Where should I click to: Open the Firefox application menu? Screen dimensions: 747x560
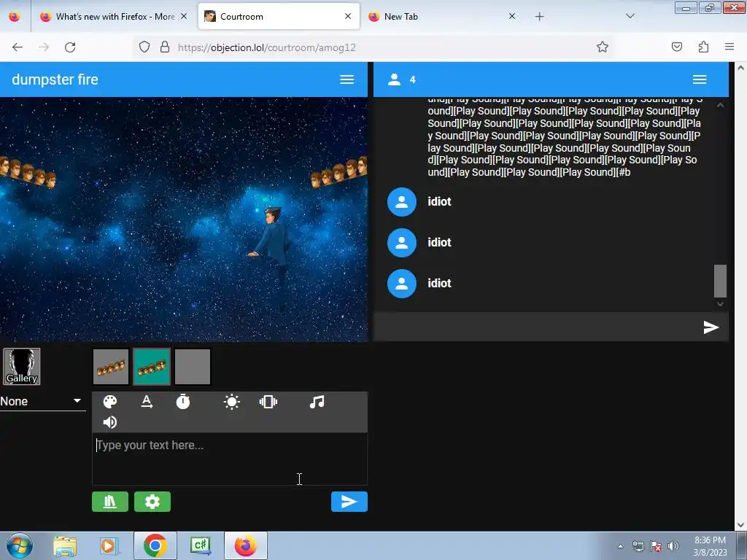(729, 47)
